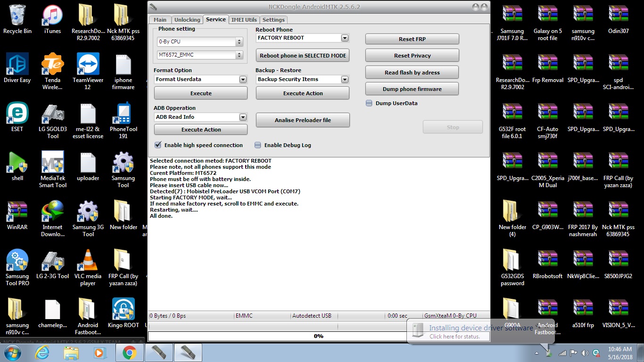Screen dimensions: 644x362
Task: Click Execute Action under ADB Opperation
Action: pos(201,130)
